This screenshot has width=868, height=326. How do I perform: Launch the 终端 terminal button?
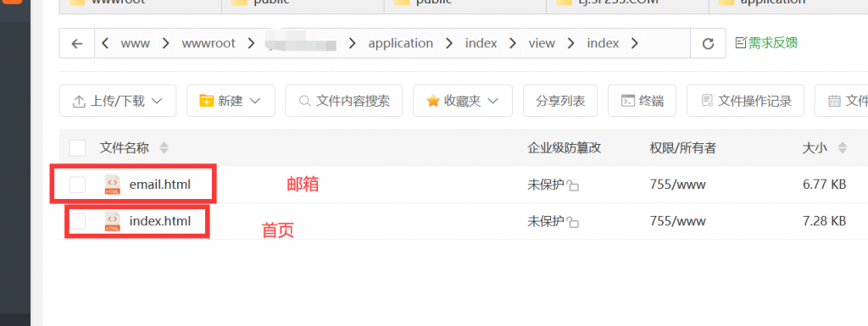643,101
